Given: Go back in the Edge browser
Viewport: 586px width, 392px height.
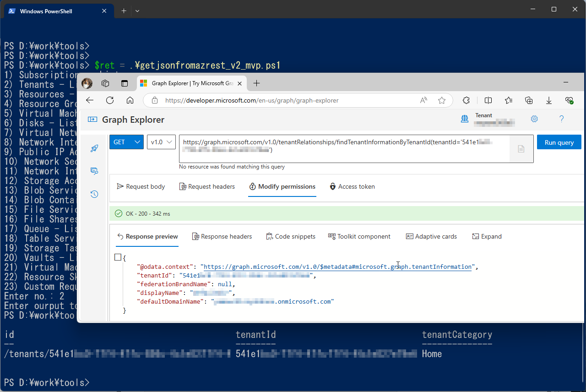Looking at the screenshot, I should 90,100.
